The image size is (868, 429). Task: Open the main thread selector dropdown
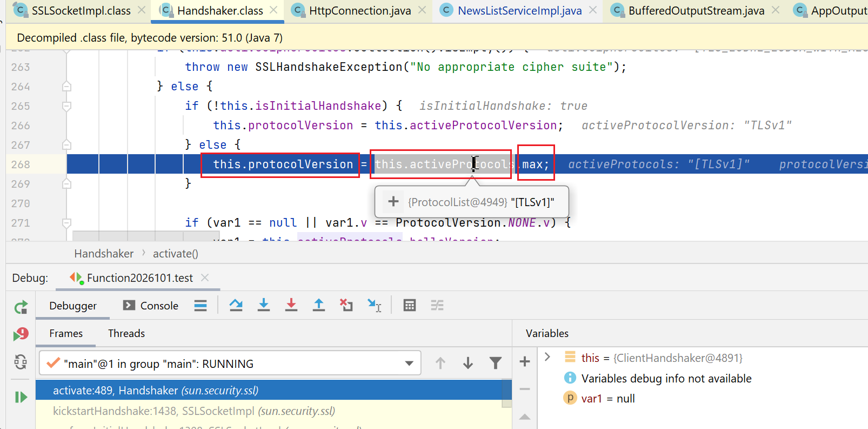click(x=409, y=364)
